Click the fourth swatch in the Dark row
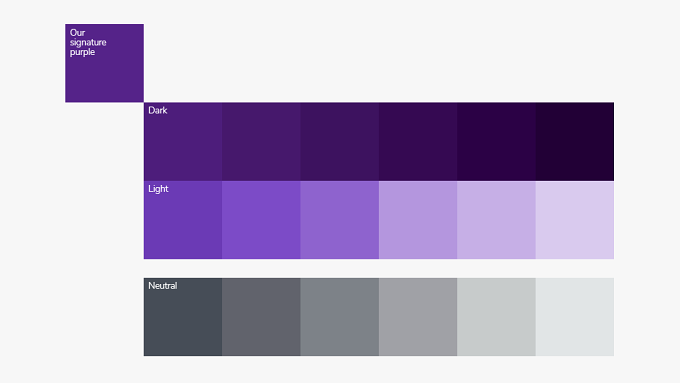Viewport: 680px width, 383px height. click(x=418, y=142)
